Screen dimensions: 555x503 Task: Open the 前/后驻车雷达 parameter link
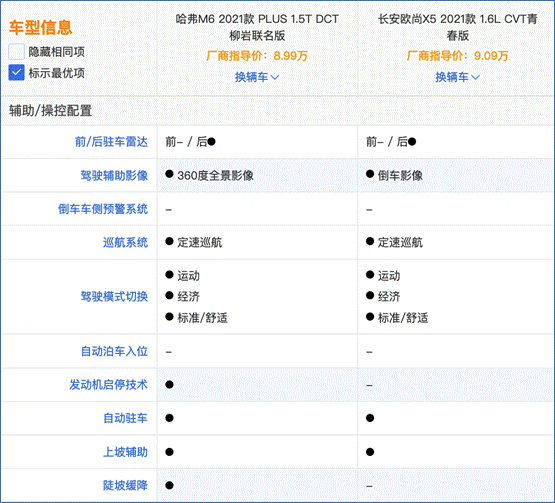pos(111,142)
